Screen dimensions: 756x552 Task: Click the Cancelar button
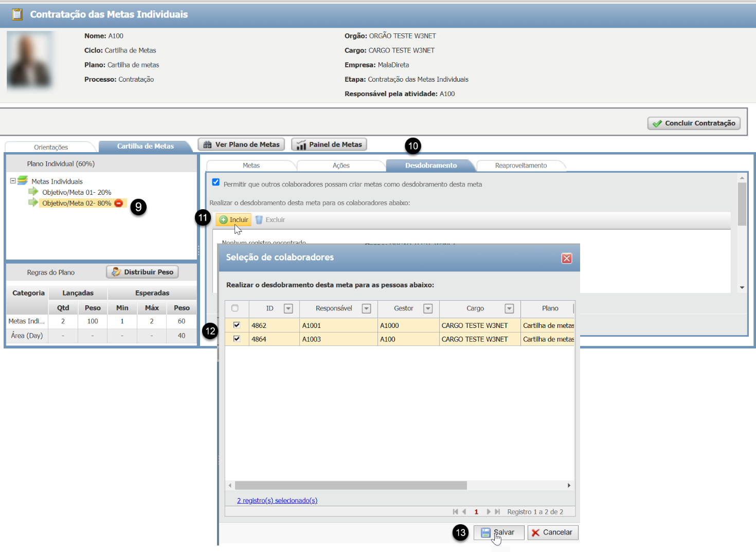[553, 532]
